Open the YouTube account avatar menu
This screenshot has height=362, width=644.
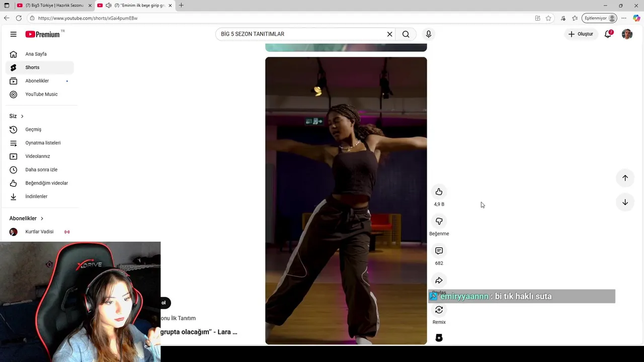tap(627, 34)
